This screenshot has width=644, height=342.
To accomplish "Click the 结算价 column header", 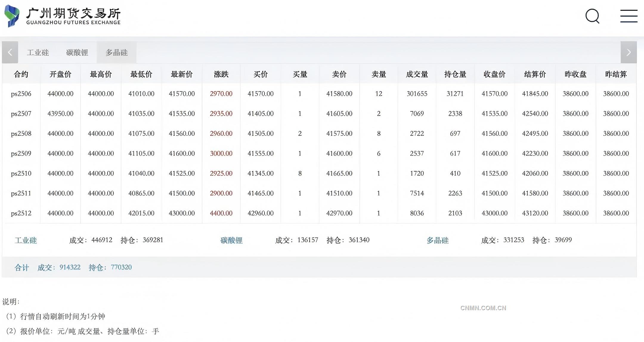I will 535,74.
